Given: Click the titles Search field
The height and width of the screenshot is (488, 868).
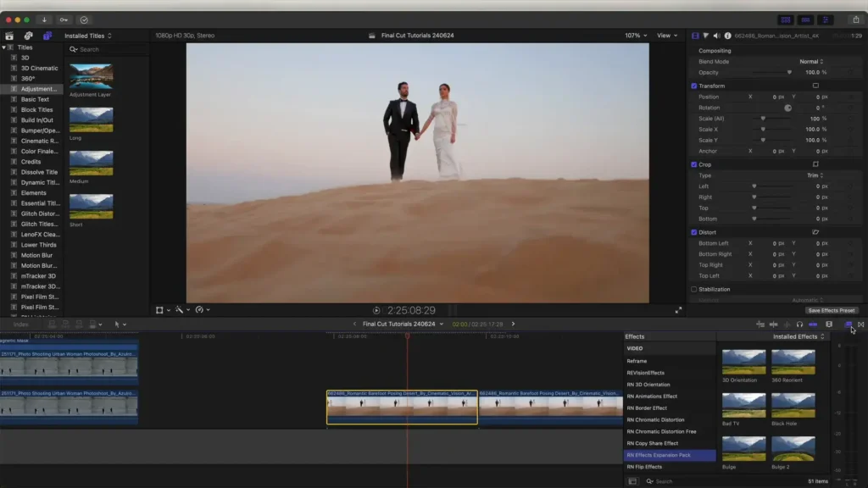Looking at the screenshot, I should (x=108, y=50).
